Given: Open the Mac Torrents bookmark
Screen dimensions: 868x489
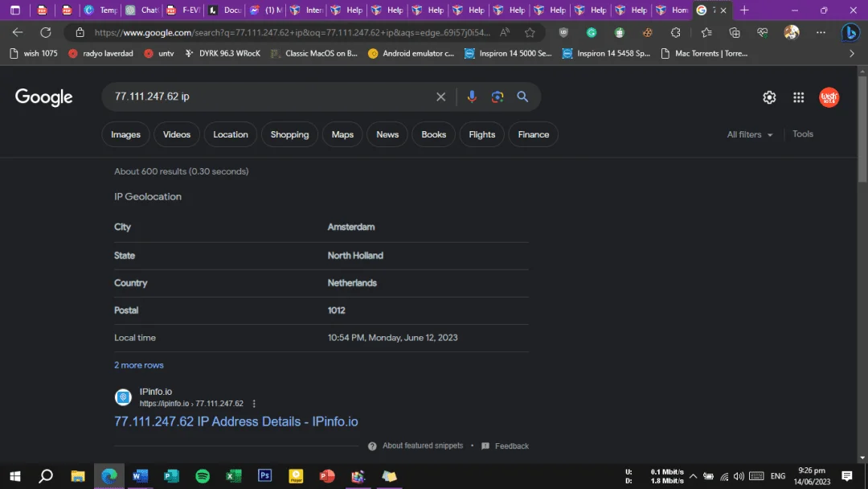Looking at the screenshot, I should (704, 54).
